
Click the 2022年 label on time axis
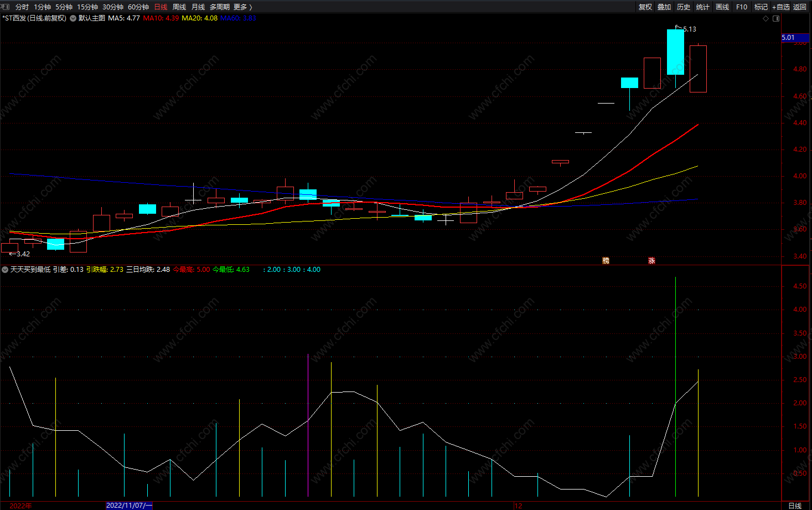(20, 506)
